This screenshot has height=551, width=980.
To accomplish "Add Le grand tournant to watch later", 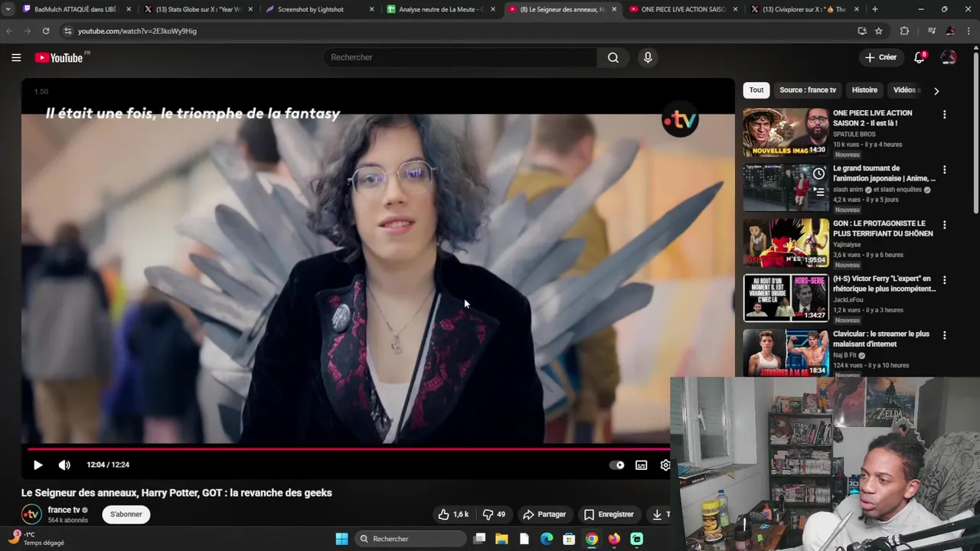I will [x=818, y=174].
